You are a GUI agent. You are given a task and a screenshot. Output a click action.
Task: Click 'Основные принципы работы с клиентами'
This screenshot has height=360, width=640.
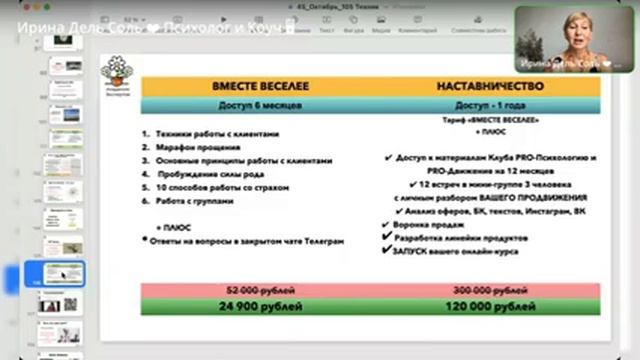click(244, 161)
